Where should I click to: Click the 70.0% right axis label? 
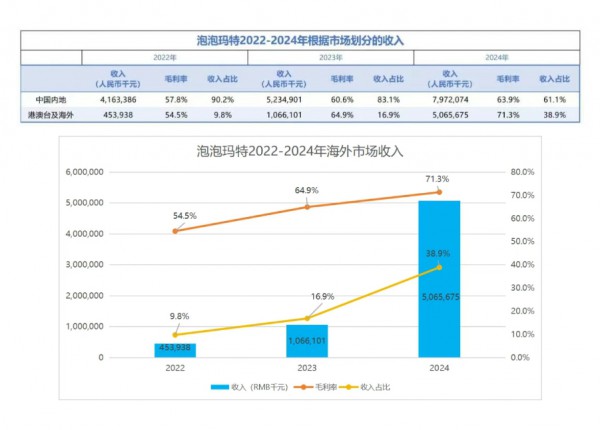click(522, 195)
